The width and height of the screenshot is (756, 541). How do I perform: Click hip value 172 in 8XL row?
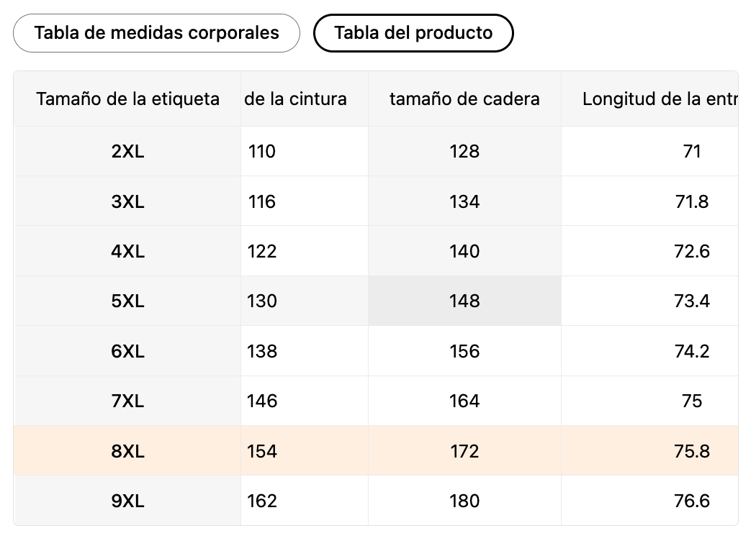[x=464, y=451]
